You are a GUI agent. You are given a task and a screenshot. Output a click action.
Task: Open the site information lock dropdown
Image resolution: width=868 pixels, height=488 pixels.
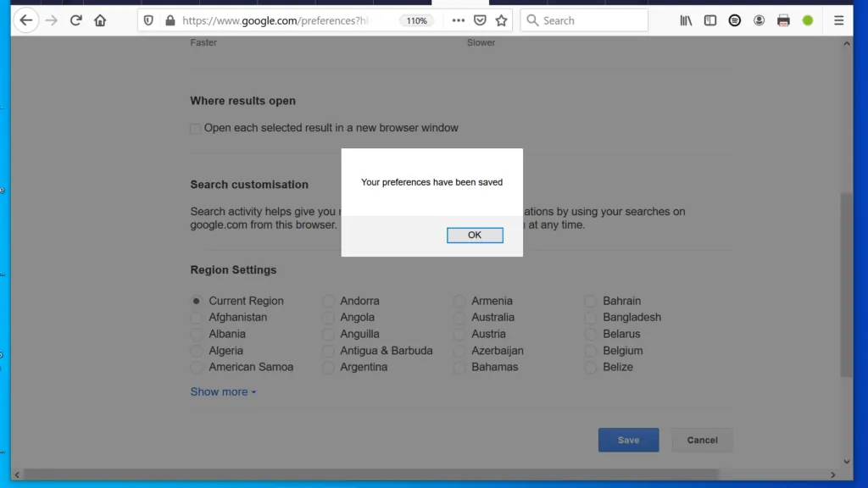(169, 20)
